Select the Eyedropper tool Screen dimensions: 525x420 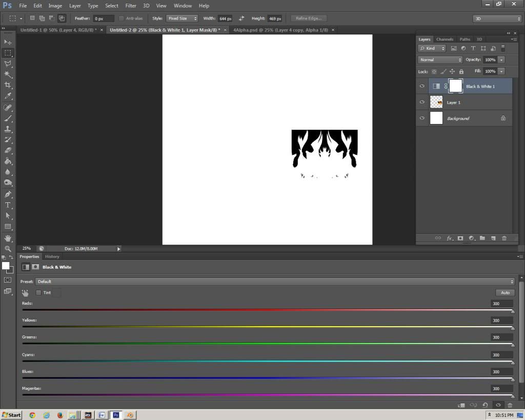tap(8, 96)
